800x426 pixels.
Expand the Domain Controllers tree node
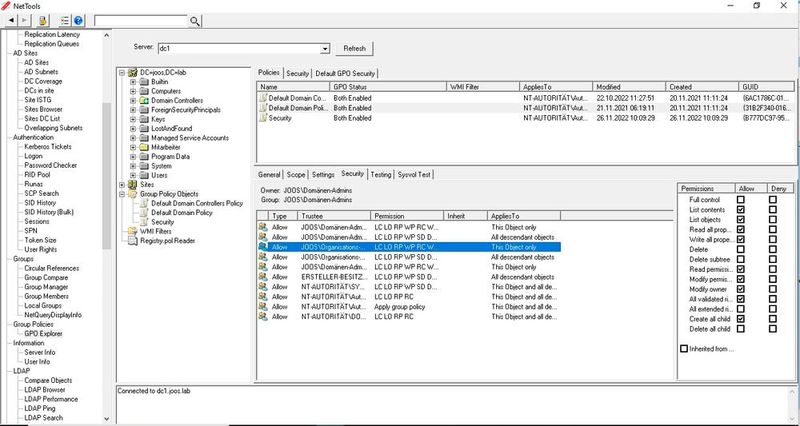click(133, 101)
